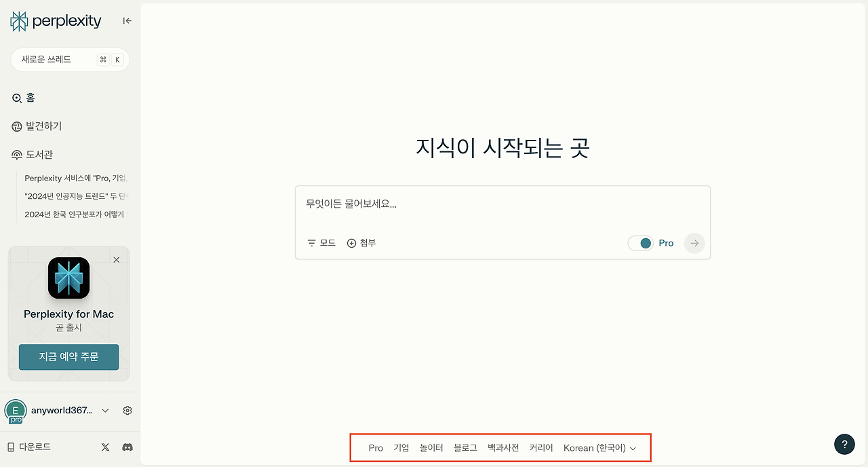Open 기업 footer link
Screen dimensions: 868x467
(x=401, y=448)
